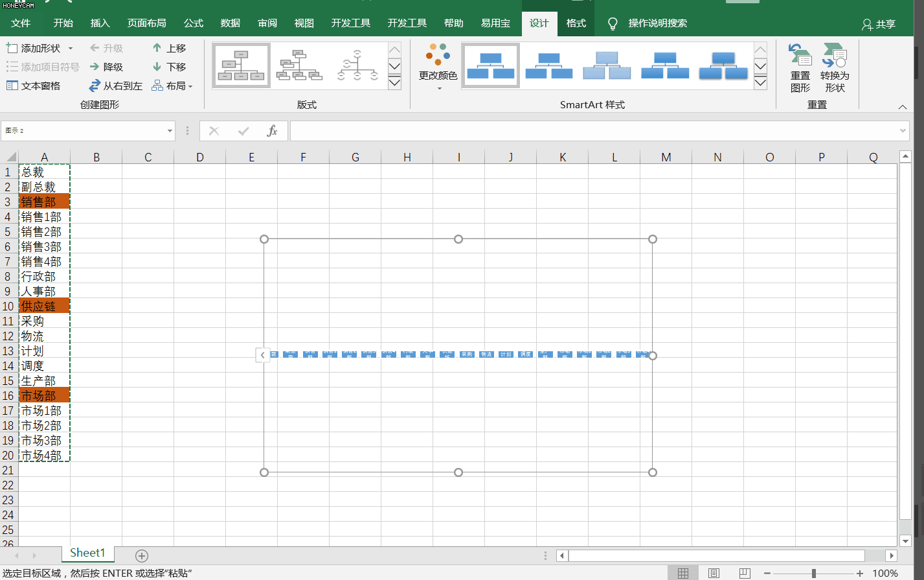Select the third SmartArt style thumbnail
924x580 pixels.
[607, 65]
